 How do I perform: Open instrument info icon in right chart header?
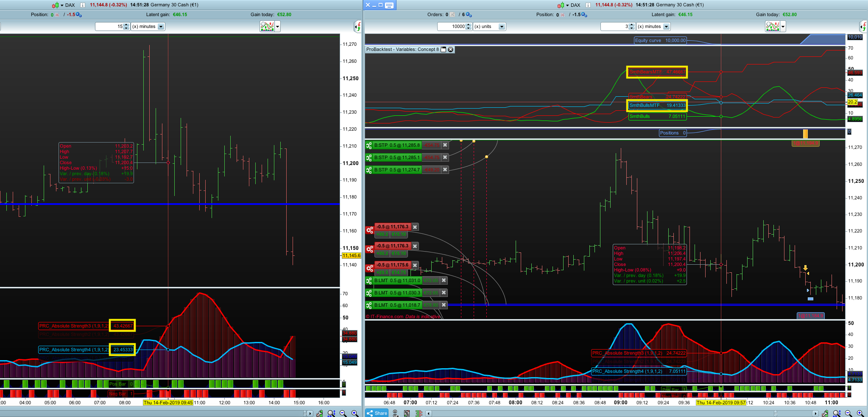588,5
